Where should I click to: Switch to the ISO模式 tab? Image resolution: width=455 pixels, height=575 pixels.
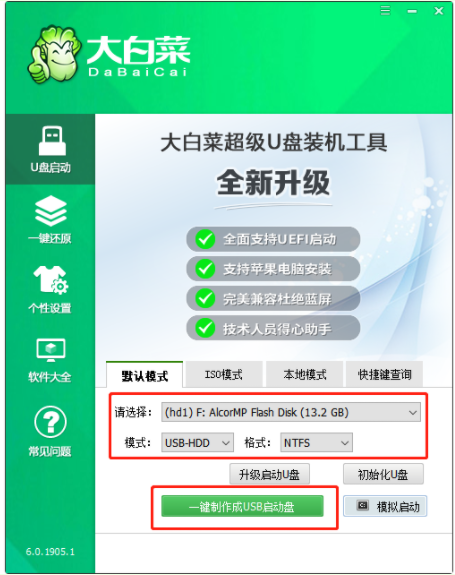click(x=224, y=374)
